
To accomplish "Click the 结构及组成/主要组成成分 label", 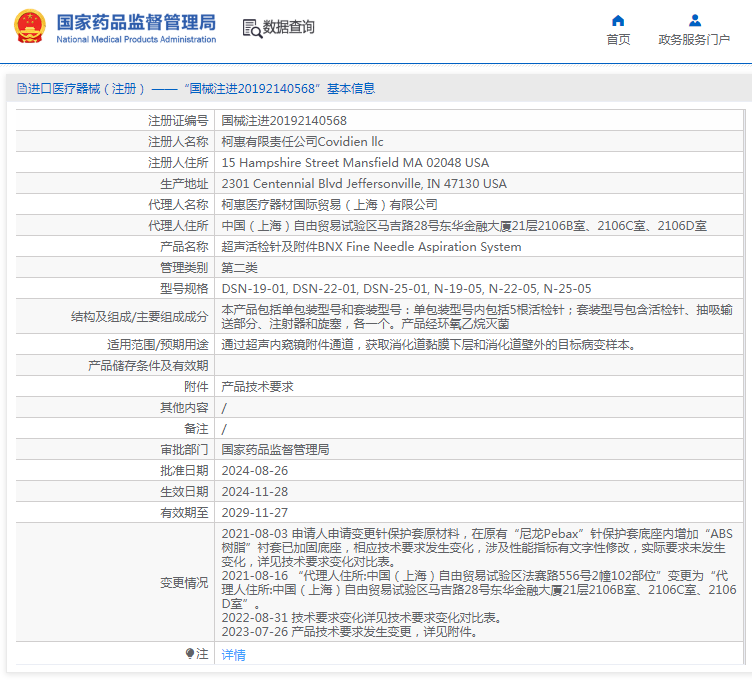I will pos(140,317).
